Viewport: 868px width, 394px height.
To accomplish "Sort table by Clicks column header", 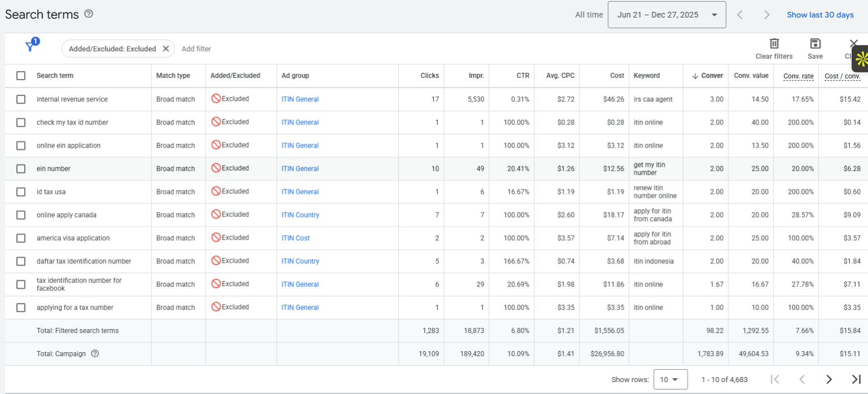I will tap(429, 76).
